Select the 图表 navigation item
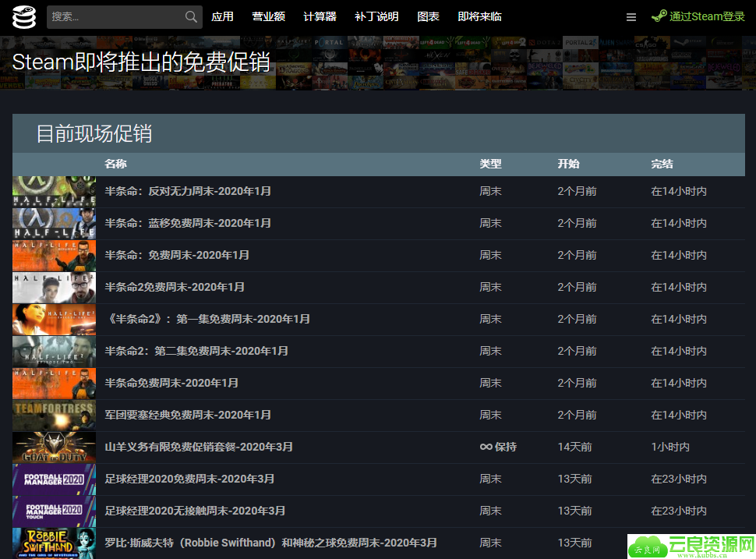The height and width of the screenshot is (559, 756). click(428, 16)
